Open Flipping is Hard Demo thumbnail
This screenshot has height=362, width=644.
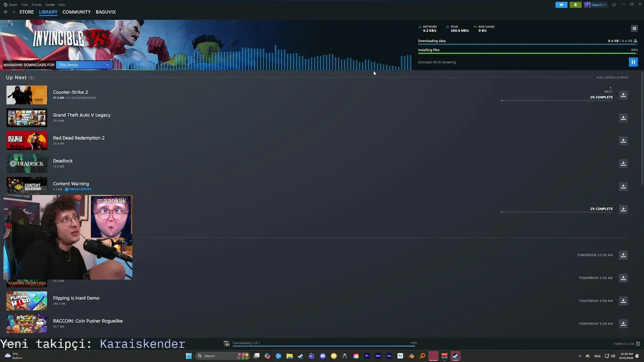[x=27, y=301]
